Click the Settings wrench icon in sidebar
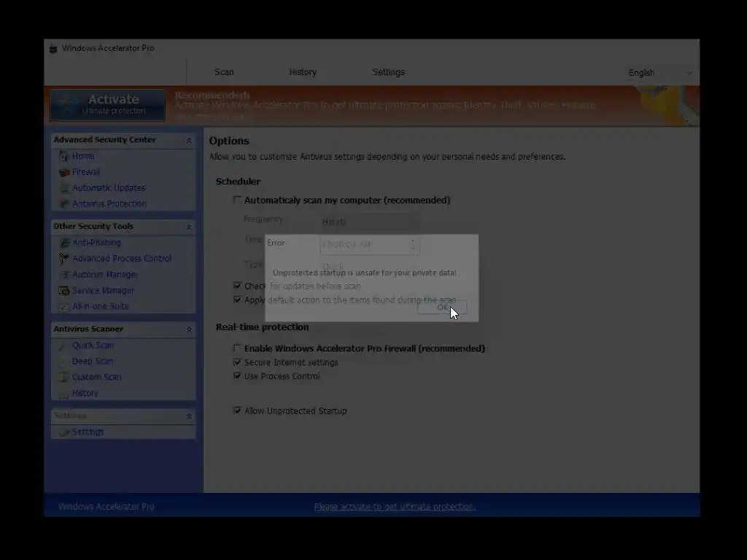This screenshot has width=747, height=560. (x=64, y=432)
